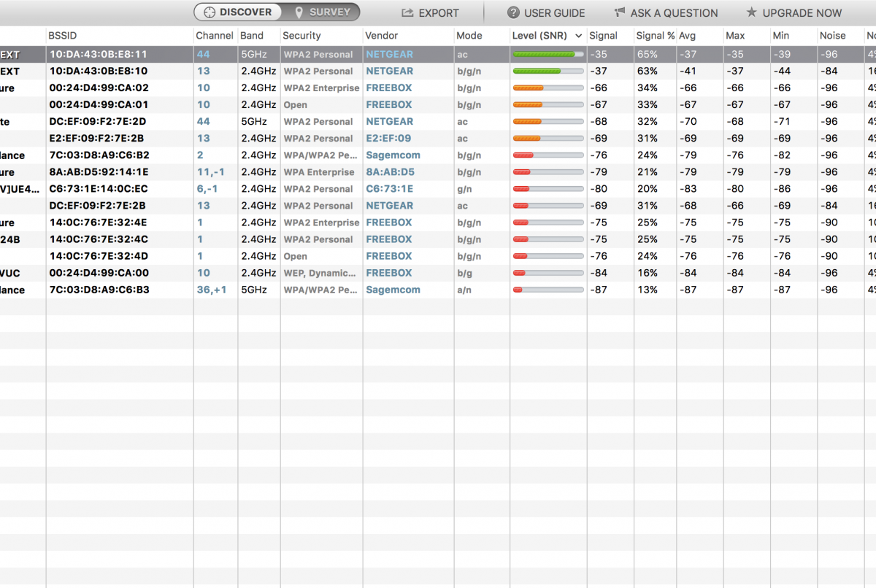The height and width of the screenshot is (588, 876).
Task: Click the Export arrow icon
Action: click(x=407, y=12)
